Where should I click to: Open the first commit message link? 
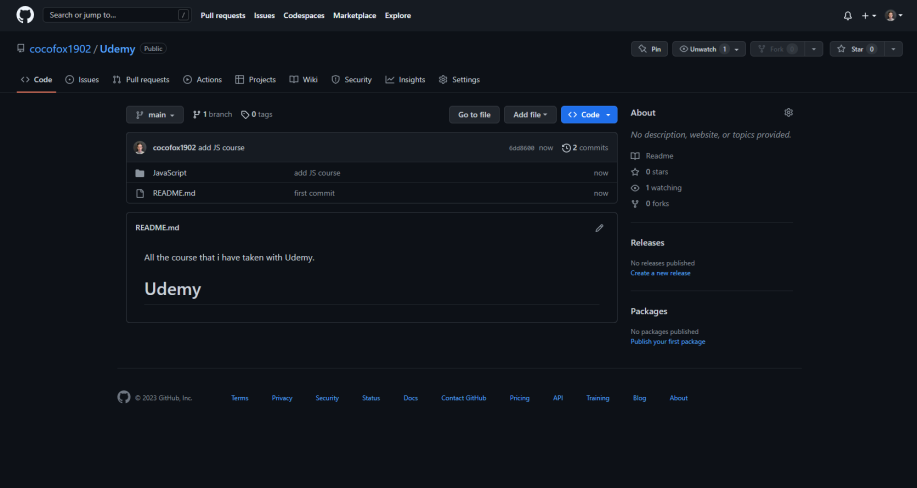pos(314,193)
